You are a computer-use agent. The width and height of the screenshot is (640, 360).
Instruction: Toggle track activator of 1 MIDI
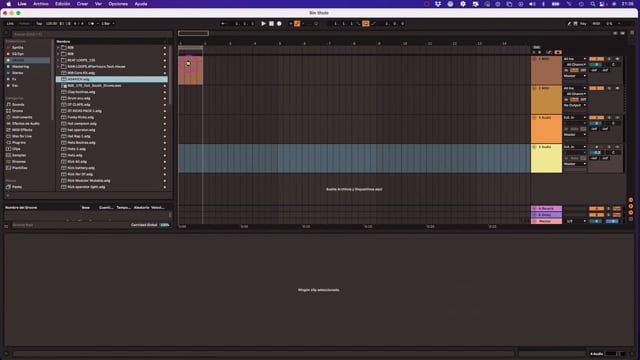596,59
